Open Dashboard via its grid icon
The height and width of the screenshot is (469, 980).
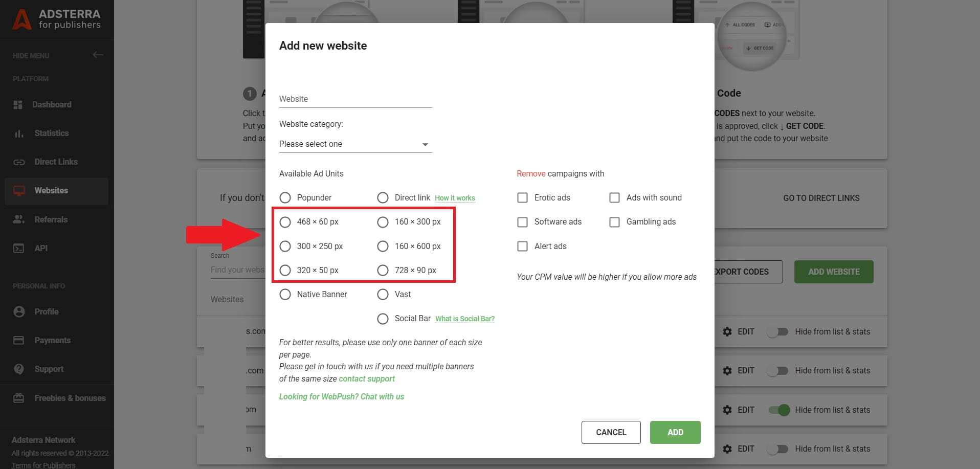pos(18,104)
